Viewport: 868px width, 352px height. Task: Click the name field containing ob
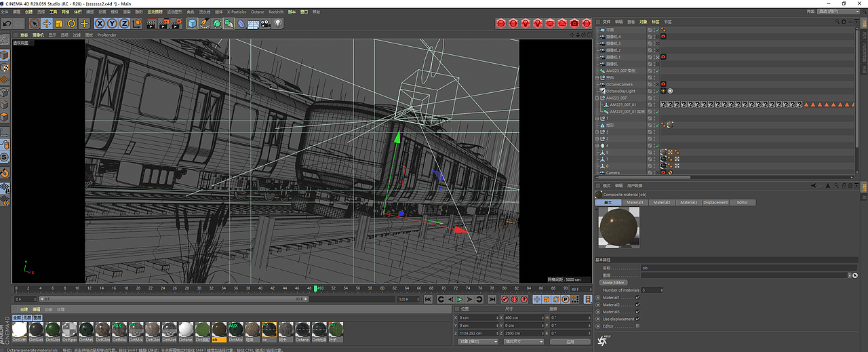point(749,268)
